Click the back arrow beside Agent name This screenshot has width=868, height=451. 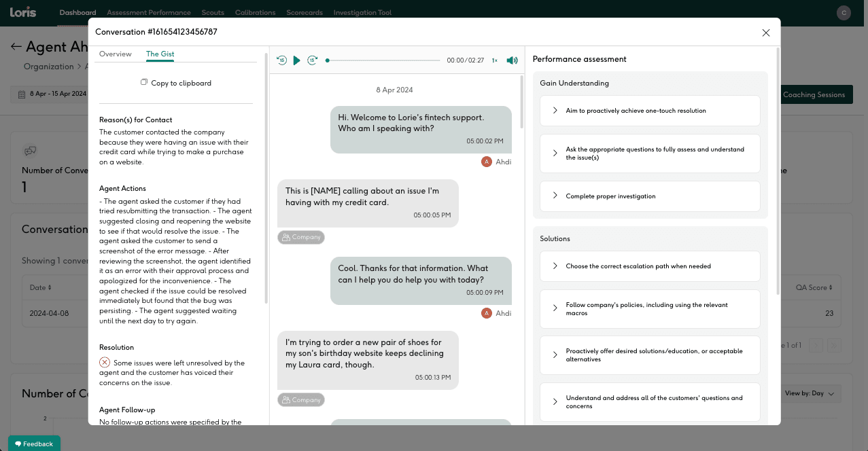(16, 47)
